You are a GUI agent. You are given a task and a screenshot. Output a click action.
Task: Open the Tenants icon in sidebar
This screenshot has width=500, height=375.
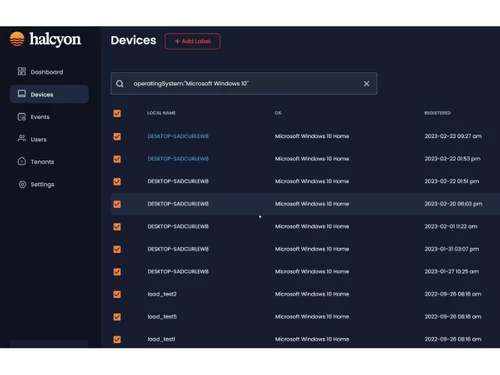click(22, 161)
